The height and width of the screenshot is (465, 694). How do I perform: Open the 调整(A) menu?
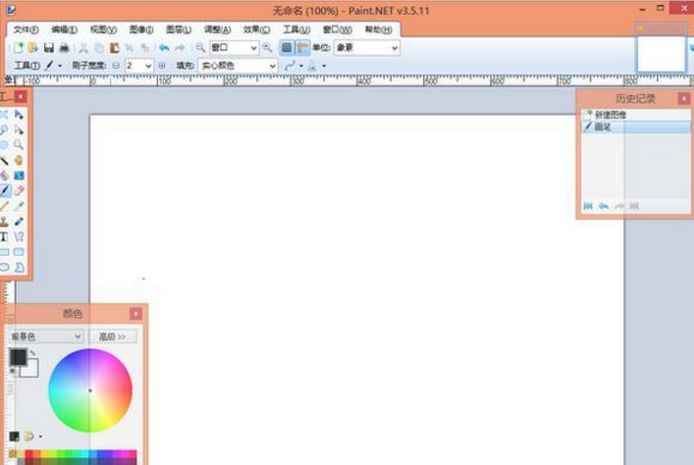(217, 30)
